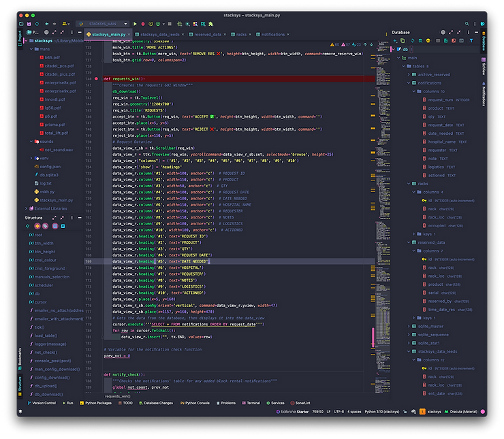The width and height of the screenshot is (504, 439).
Task: Expand the venv folder
Action: click(x=31, y=158)
